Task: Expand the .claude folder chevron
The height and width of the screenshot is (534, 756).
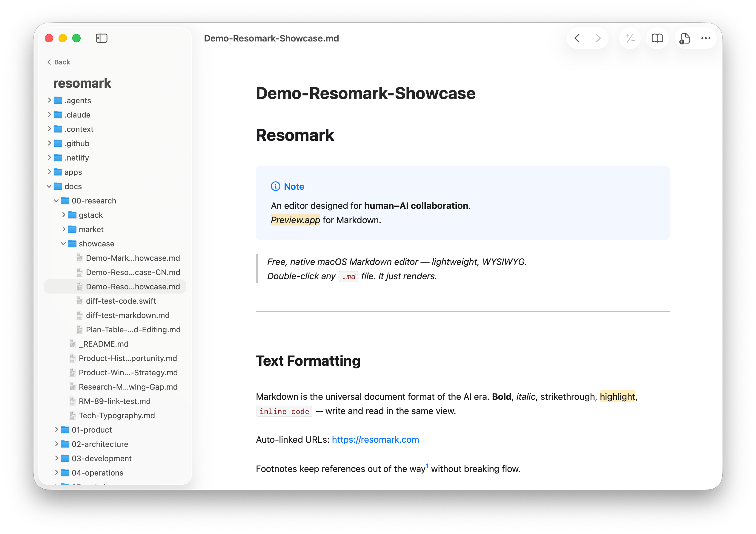Action: pos(49,115)
